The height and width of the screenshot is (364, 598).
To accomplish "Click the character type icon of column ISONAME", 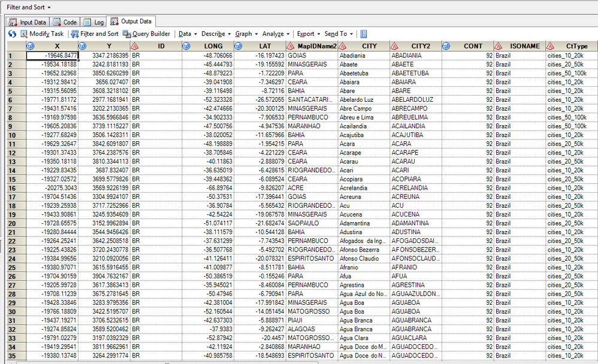I will (x=498, y=46).
